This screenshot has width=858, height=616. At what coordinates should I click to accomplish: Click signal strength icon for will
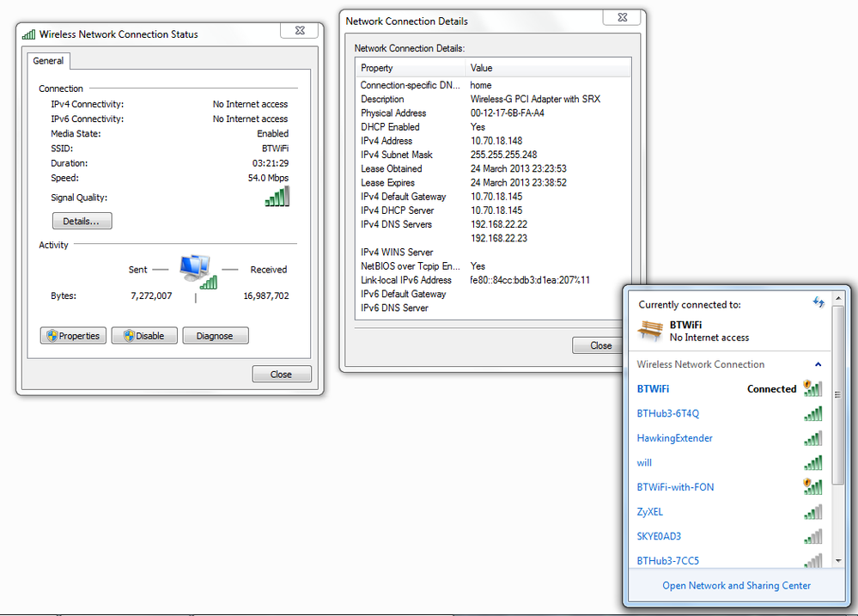coord(813,463)
